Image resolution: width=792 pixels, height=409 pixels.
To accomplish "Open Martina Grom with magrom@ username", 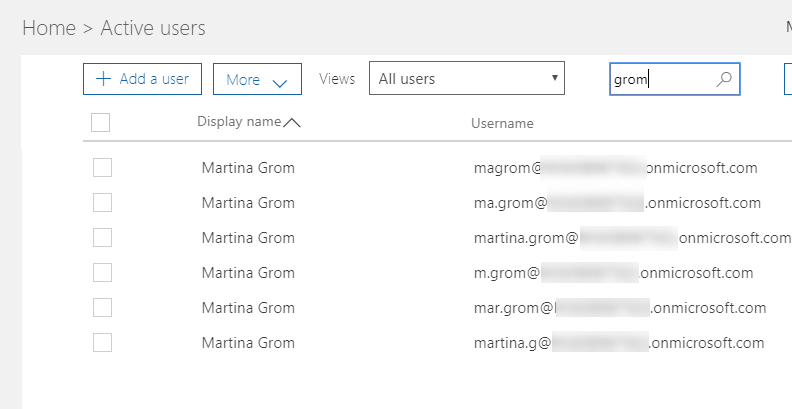I will pos(248,168).
